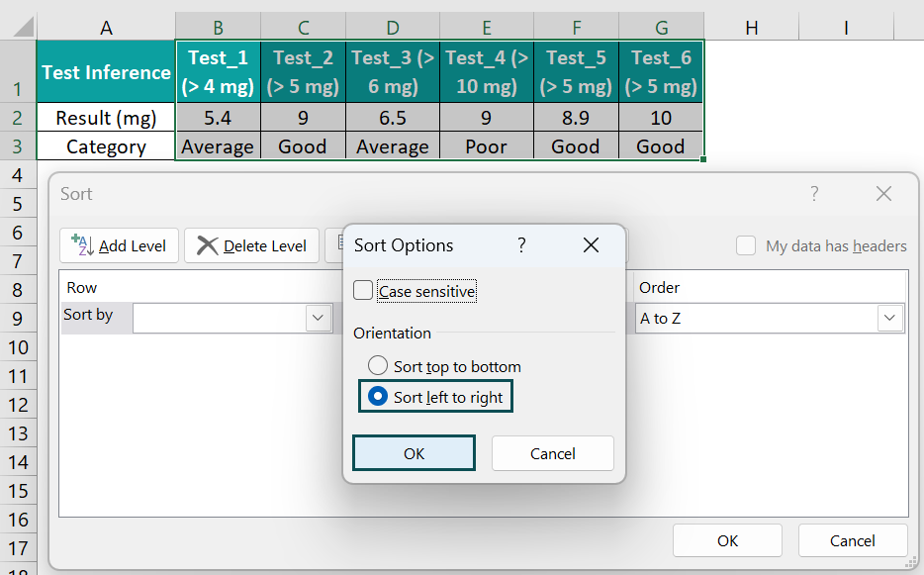
Task: Select Sort top to bottom radio
Action: click(378, 365)
